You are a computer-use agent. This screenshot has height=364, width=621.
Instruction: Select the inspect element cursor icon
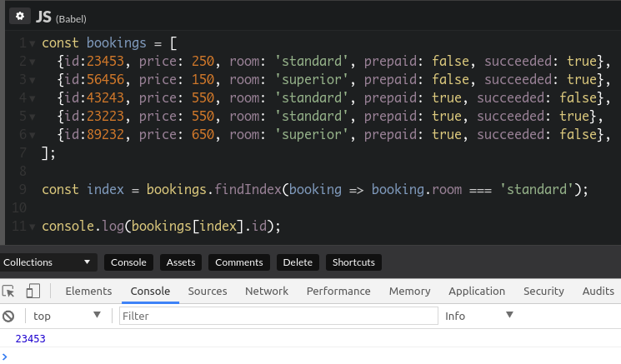(8, 292)
